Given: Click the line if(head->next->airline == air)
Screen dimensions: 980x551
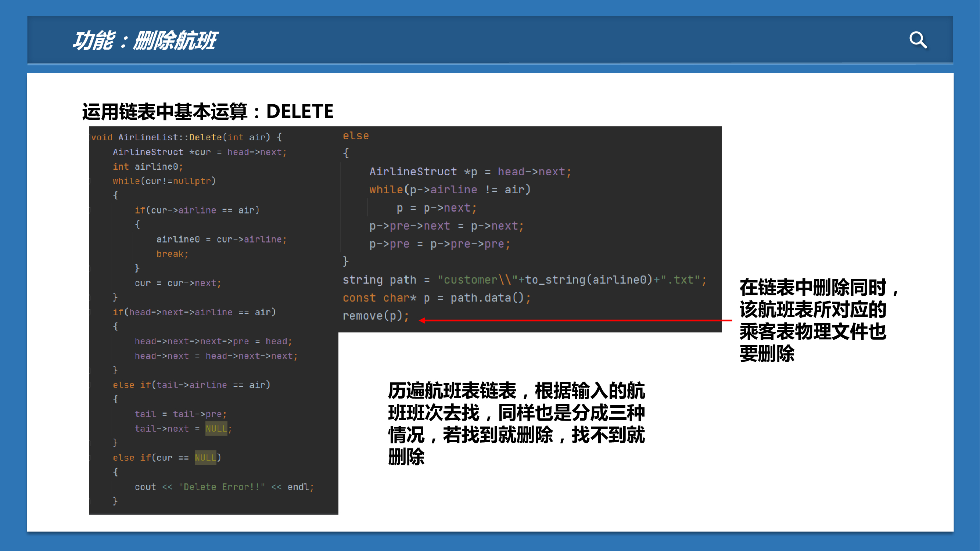Looking at the screenshot, I should point(194,312).
